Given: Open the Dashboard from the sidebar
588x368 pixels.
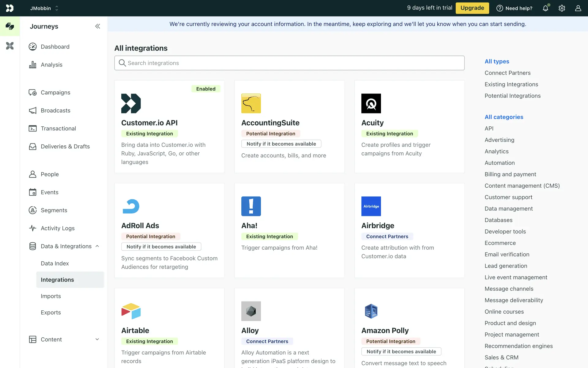Looking at the screenshot, I should (55, 47).
